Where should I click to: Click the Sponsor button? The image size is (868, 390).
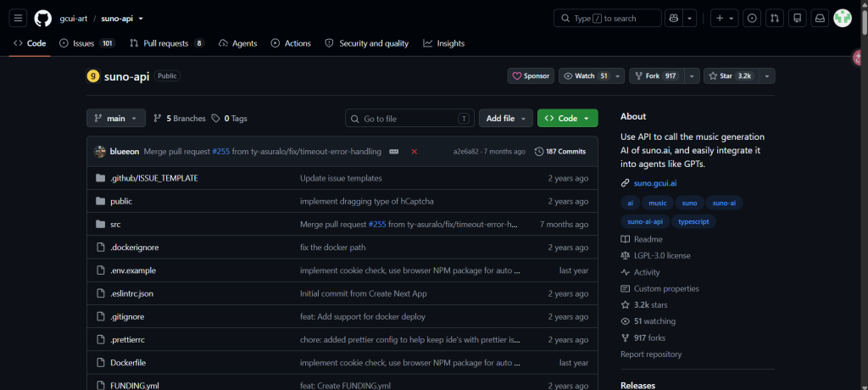tap(531, 76)
